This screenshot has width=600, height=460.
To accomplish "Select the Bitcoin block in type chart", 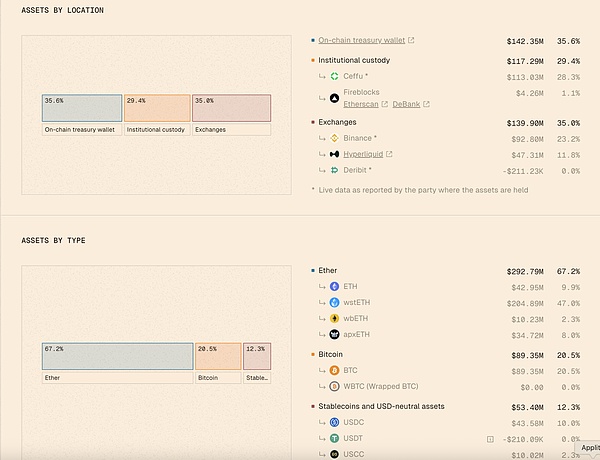I will [x=218, y=356].
